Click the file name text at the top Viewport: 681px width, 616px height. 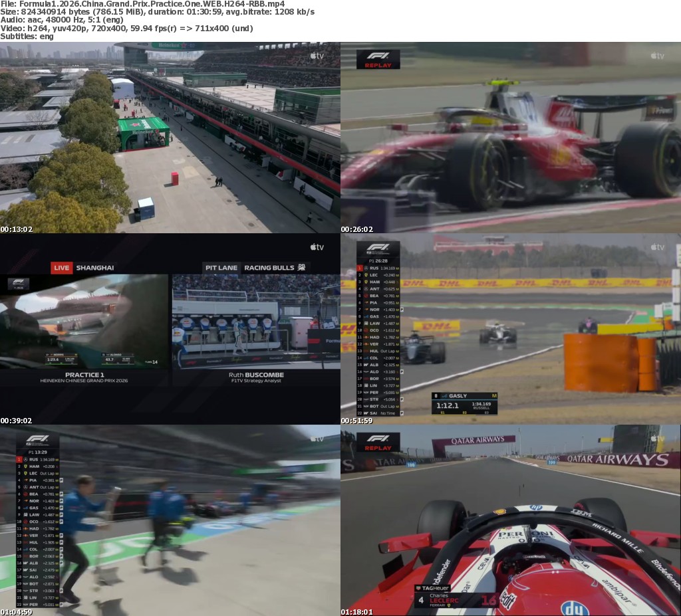(142, 4)
